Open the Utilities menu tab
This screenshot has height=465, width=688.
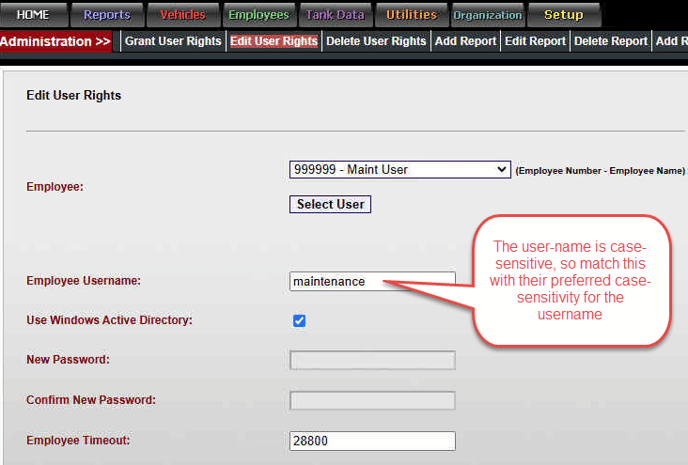click(x=412, y=14)
